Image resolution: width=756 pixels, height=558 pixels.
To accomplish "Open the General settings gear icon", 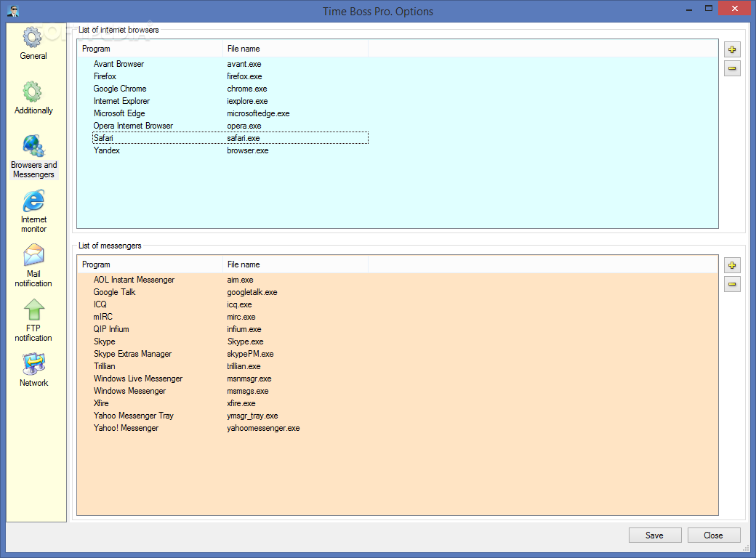I will (x=33, y=37).
